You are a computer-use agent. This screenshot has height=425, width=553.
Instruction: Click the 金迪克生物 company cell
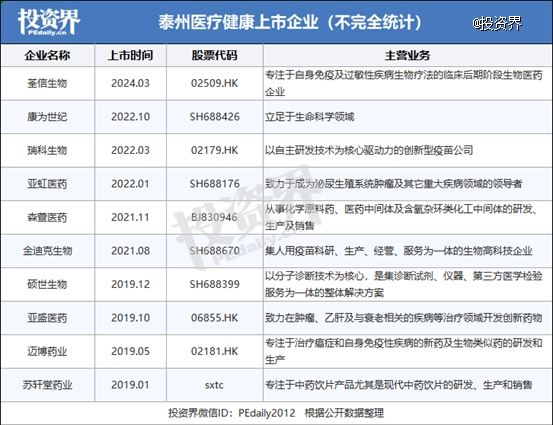click(x=47, y=251)
